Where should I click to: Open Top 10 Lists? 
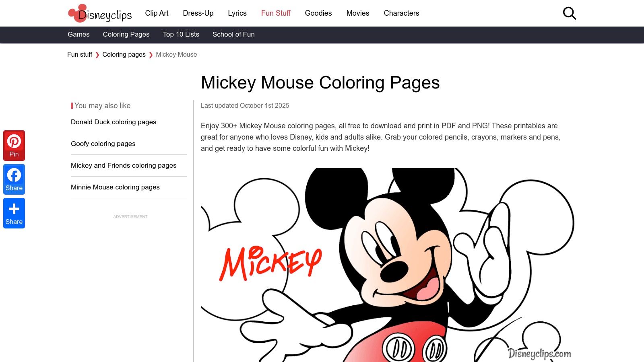click(x=181, y=35)
